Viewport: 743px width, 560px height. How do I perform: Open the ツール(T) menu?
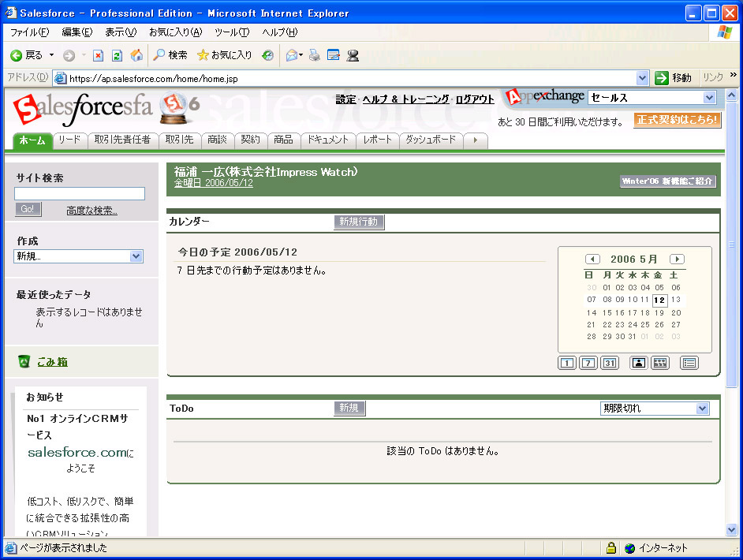pos(232,32)
